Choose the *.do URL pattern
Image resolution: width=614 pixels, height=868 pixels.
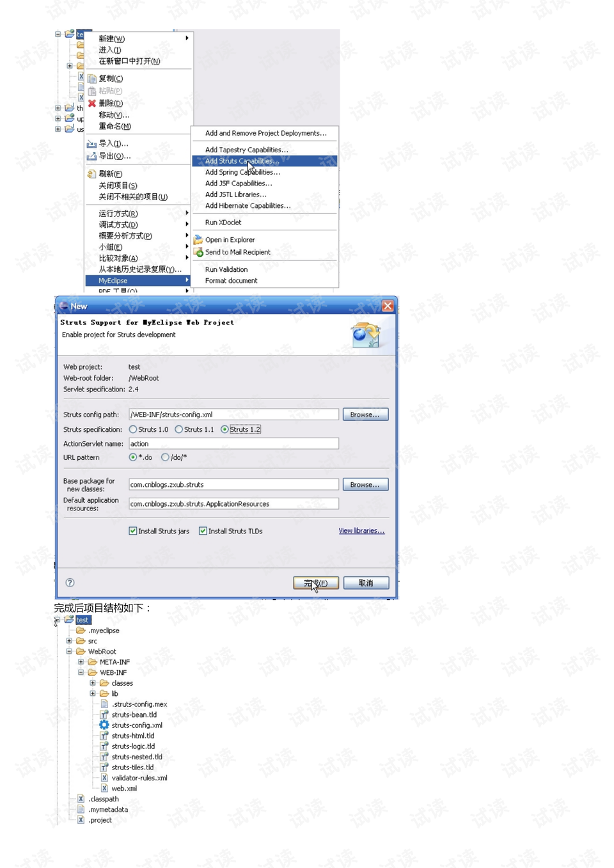tap(133, 457)
